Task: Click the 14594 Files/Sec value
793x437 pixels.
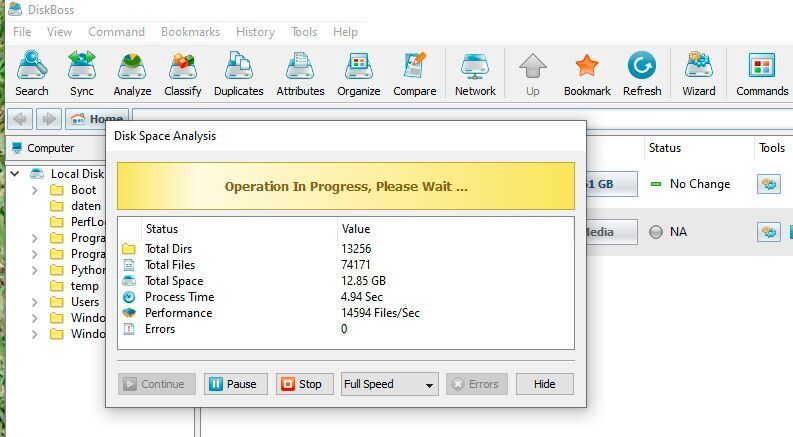Action: point(380,313)
